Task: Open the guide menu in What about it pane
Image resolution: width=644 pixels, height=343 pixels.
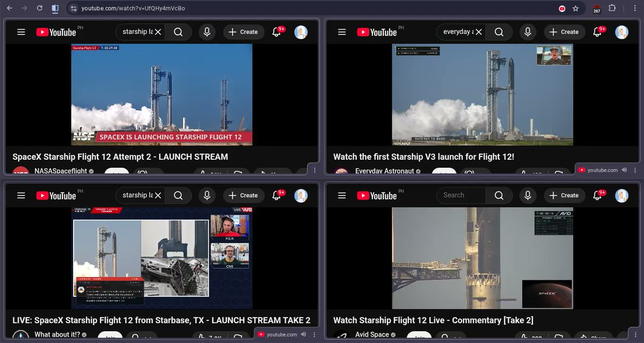Action: tap(21, 196)
